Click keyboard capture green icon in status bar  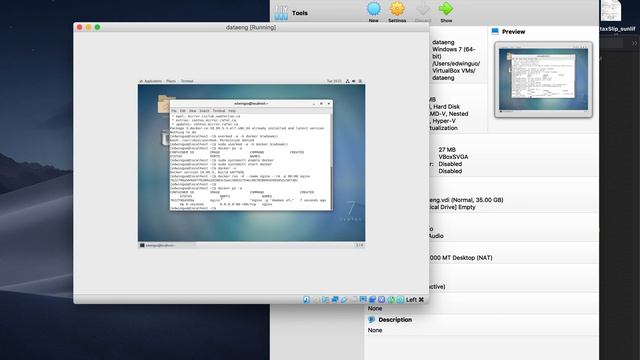click(x=400, y=300)
